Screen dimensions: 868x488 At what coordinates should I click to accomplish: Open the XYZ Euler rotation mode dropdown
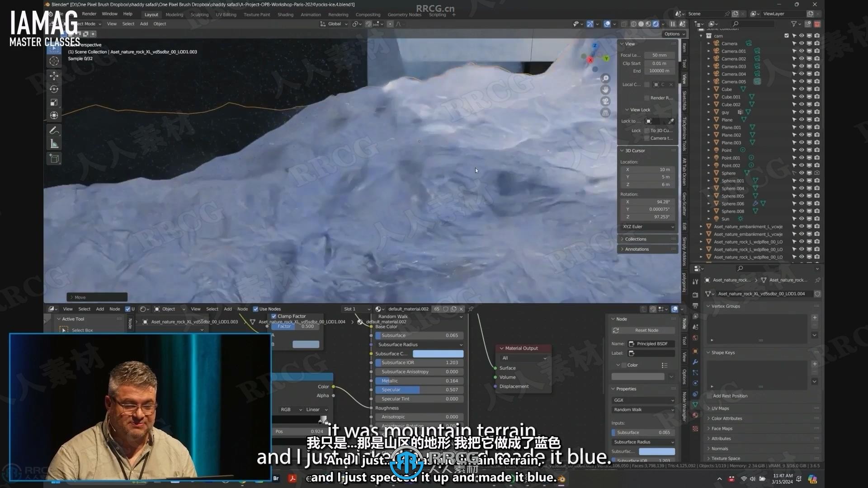point(648,227)
